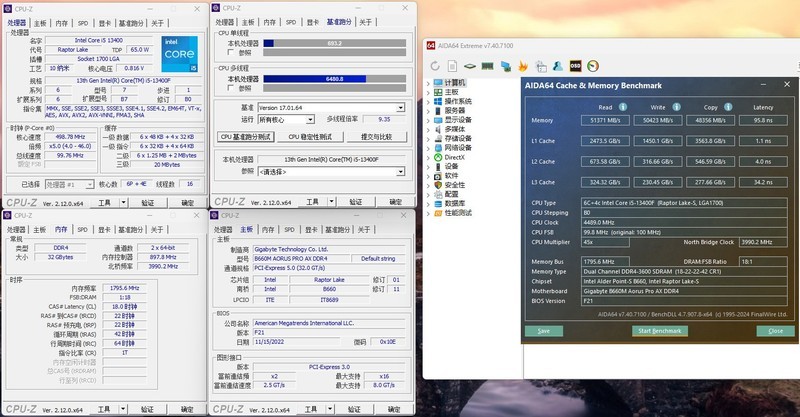Image resolution: width=800 pixels, height=417 pixels.
Task: Open the AIDA64 report page icon
Action: tap(452, 66)
